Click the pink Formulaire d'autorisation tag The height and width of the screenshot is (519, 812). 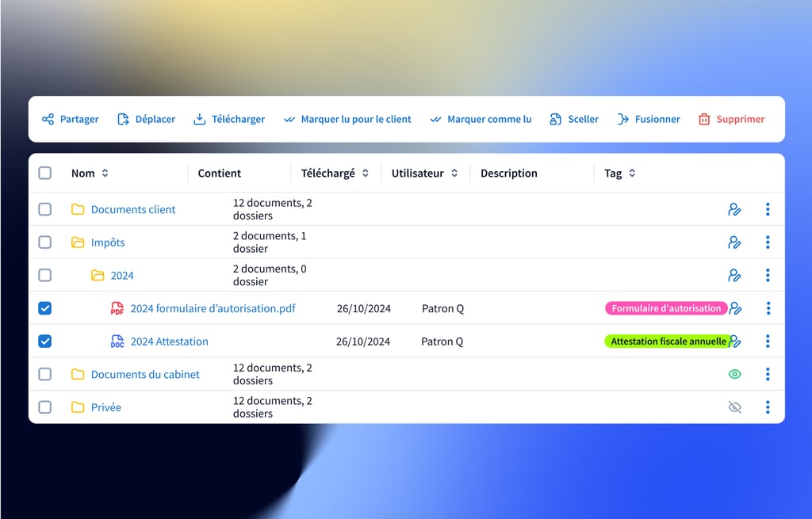pyautogui.click(x=666, y=308)
